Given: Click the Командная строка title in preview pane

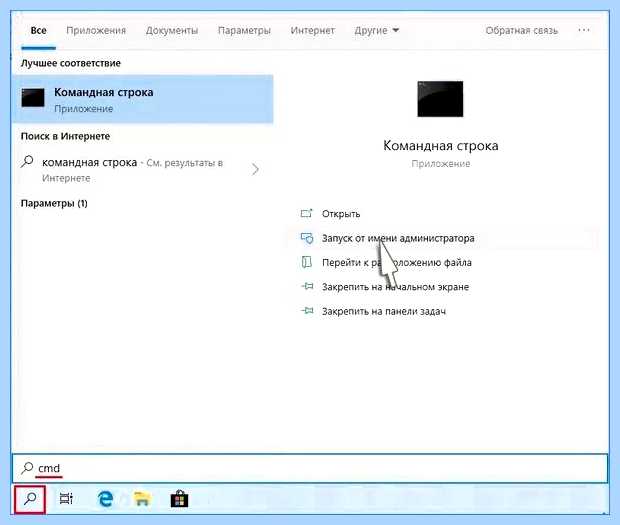Looking at the screenshot, I should point(440,145).
